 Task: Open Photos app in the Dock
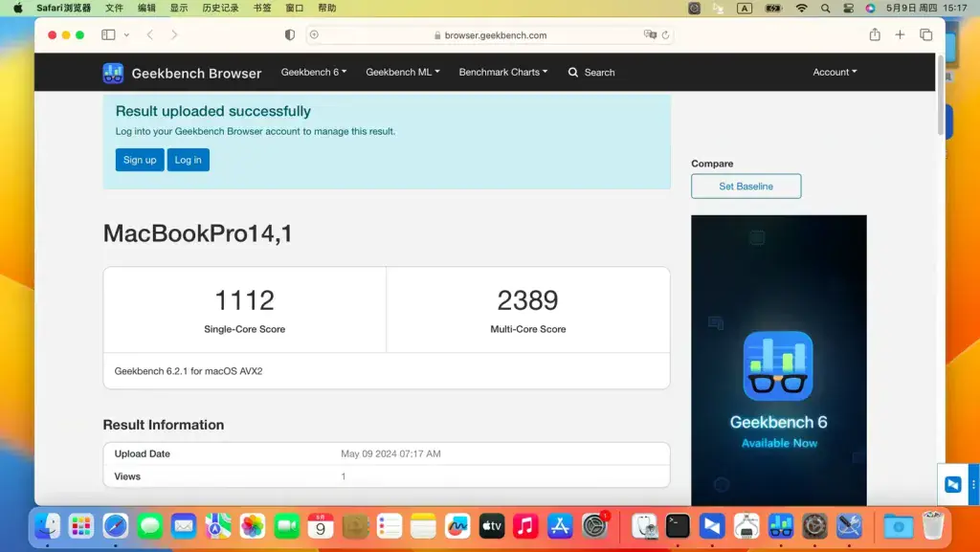[x=253, y=526]
